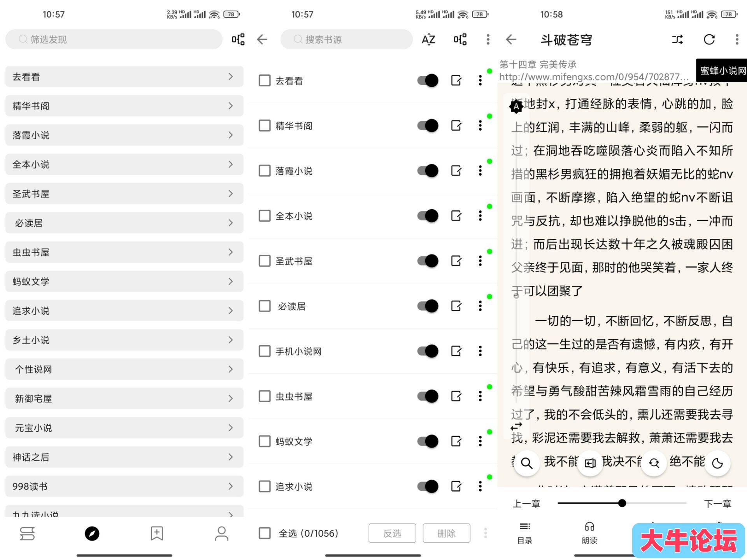Click the change source shuffle icon
This screenshot has width=747, height=560.
(x=677, y=39)
